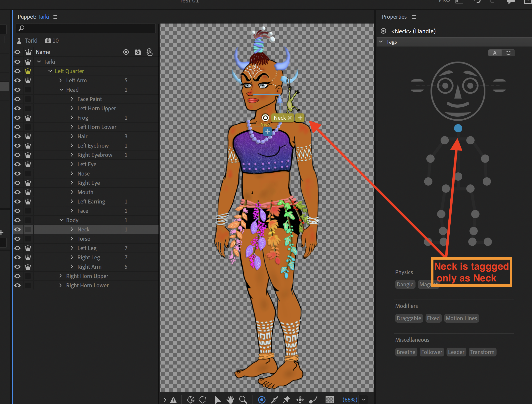
Task: Enable the Dangle physics tag
Action: (405, 284)
